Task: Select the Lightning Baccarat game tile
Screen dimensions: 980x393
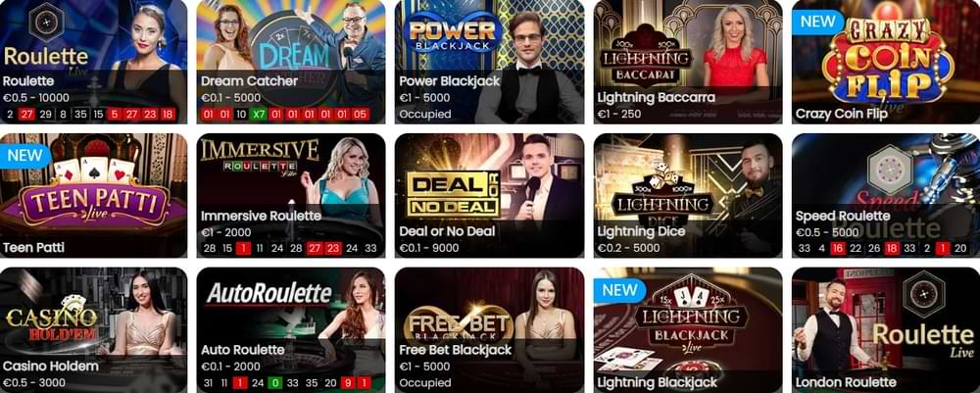Action: [688, 62]
